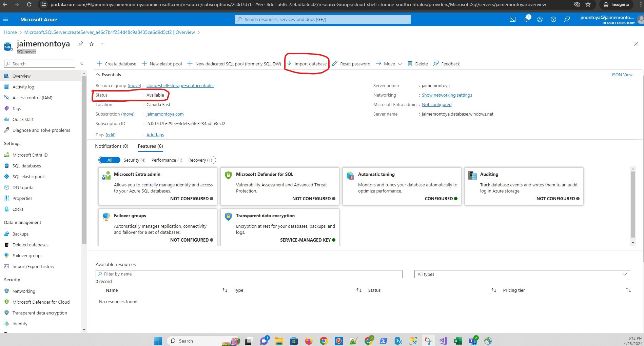Open the help question mark icon

[x=553, y=19]
